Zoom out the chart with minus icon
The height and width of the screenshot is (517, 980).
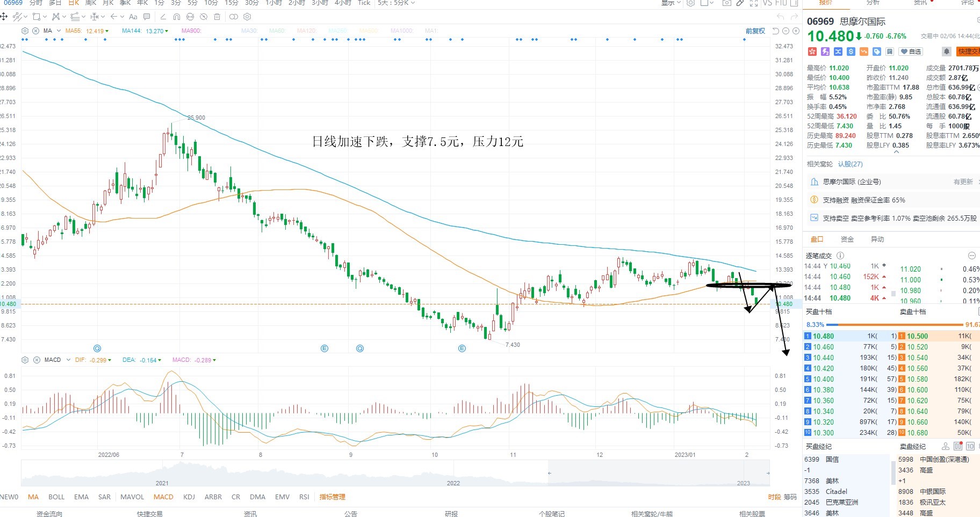coord(786,31)
